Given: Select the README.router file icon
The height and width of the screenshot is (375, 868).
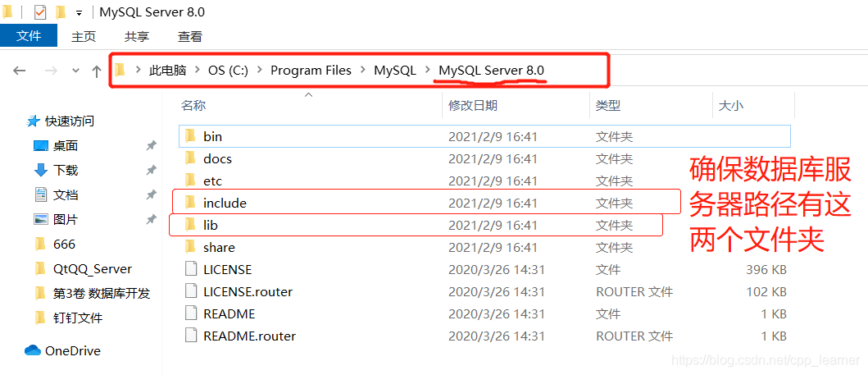Looking at the screenshot, I should click(x=190, y=336).
